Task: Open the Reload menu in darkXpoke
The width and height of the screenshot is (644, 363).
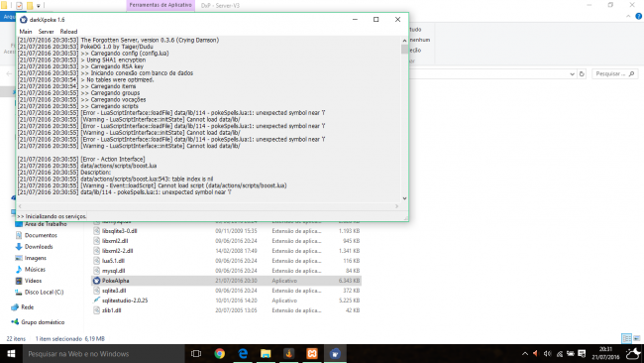Action: (68, 32)
